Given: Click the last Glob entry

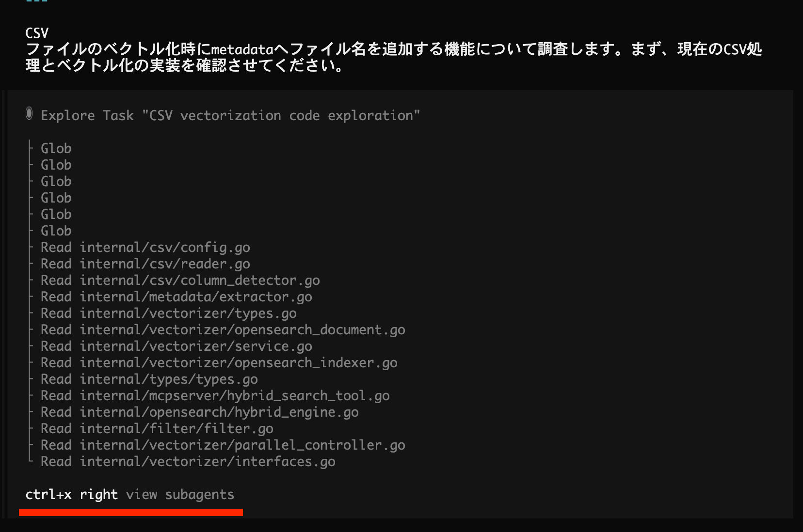Looking at the screenshot, I should 56,231.
